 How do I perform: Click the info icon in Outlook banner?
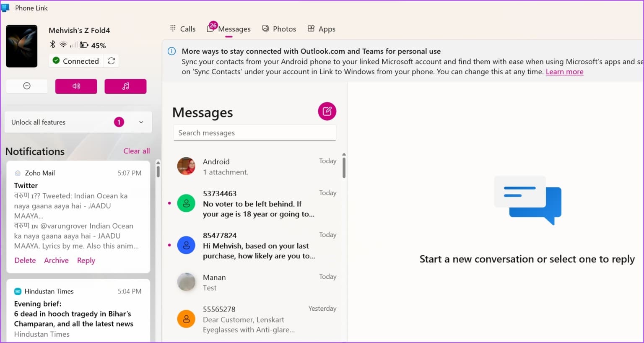pos(171,51)
